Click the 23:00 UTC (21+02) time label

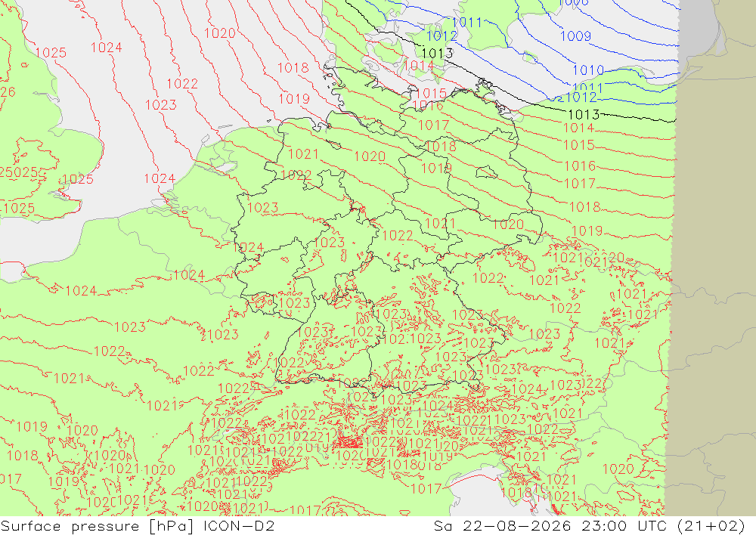pyautogui.click(x=663, y=525)
